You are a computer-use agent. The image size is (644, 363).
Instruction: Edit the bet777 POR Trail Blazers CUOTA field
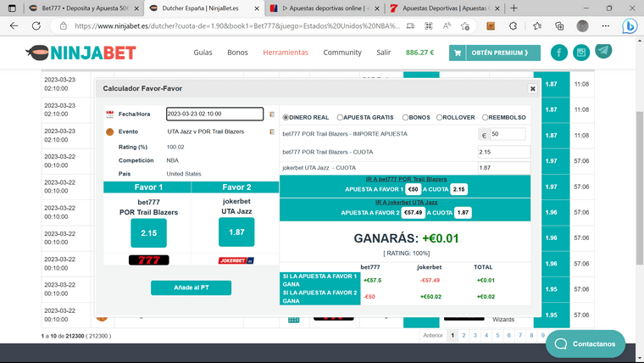click(x=504, y=152)
